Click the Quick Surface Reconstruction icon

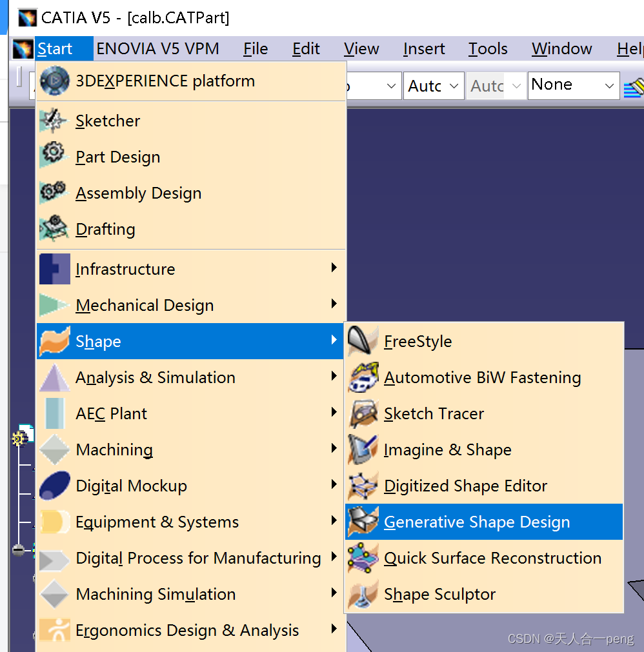tap(363, 558)
